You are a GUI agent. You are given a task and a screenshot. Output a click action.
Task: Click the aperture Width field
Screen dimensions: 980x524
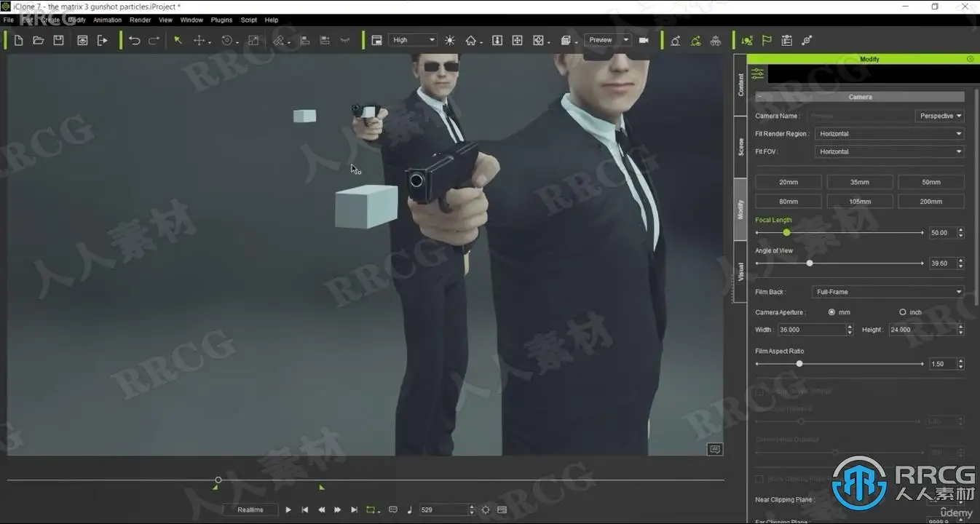click(x=810, y=330)
